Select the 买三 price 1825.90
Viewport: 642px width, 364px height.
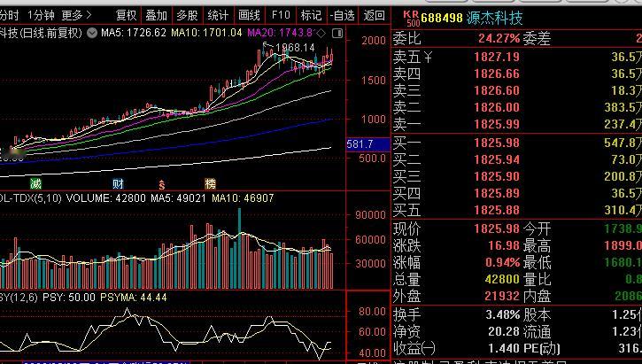click(x=497, y=176)
